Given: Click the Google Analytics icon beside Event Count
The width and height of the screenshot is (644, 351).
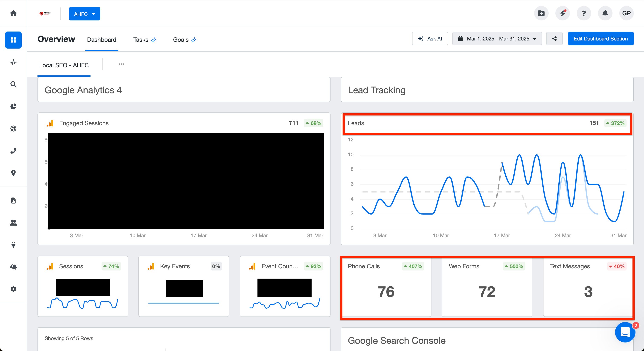Looking at the screenshot, I should pos(252,266).
